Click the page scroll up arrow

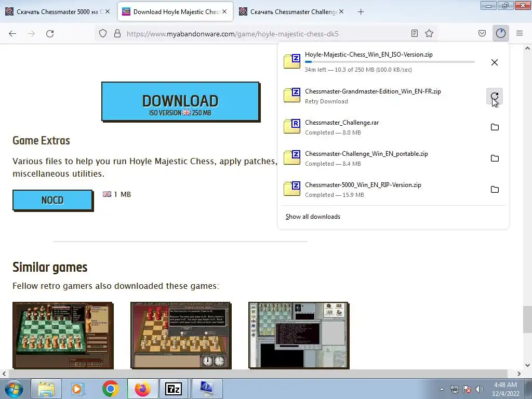527,48
